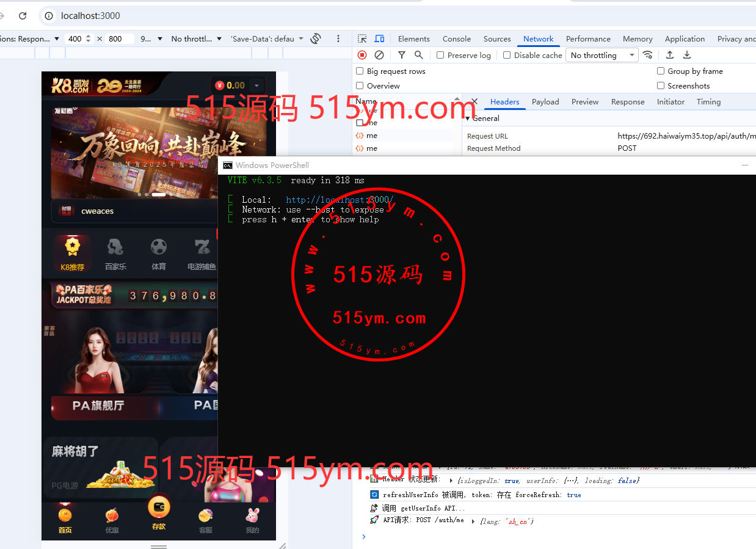Collapse the General section disclosure triangle
The height and width of the screenshot is (549, 756).
pos(468,118)
